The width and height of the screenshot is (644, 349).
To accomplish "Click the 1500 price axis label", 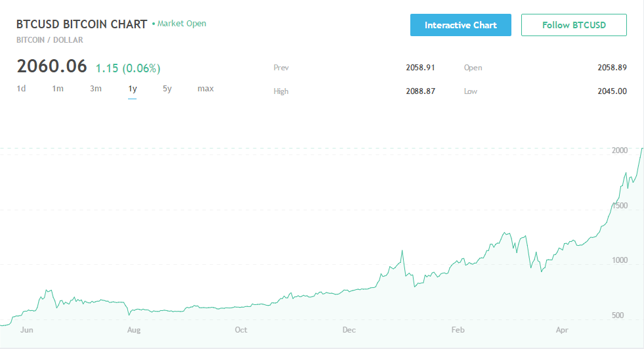I will 619,206.
